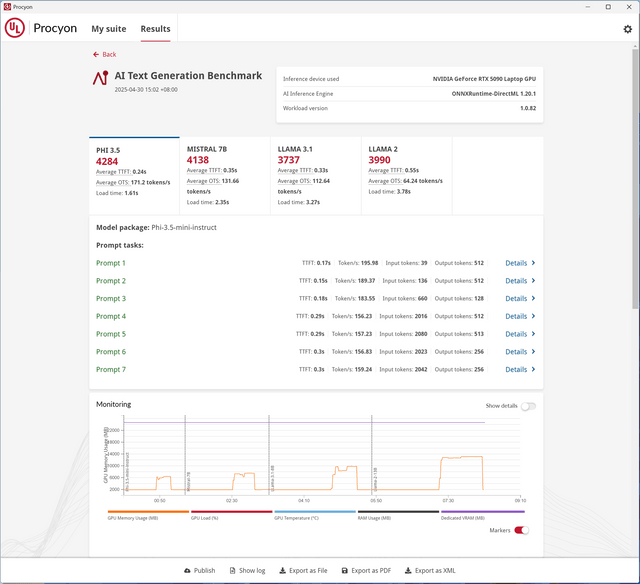
Task: Click the AI Text Generation benchmark icon
Action: (100, 78)
